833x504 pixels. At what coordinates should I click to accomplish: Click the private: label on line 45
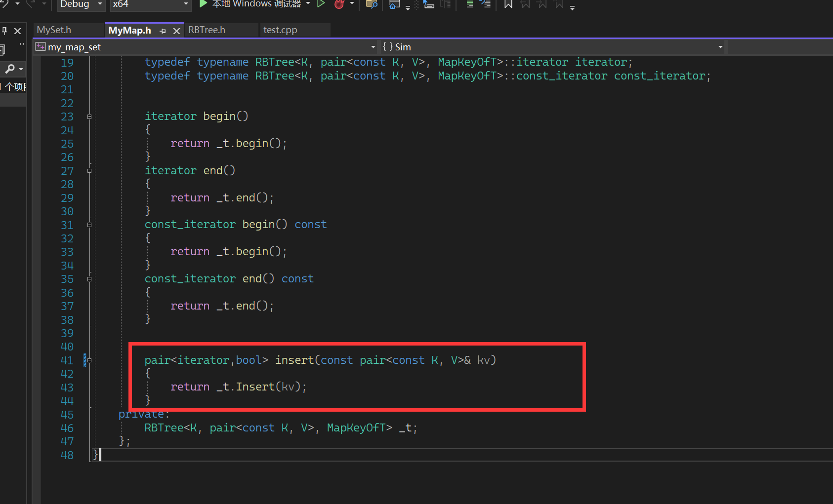pyautogui.click(x=144, y=414)
